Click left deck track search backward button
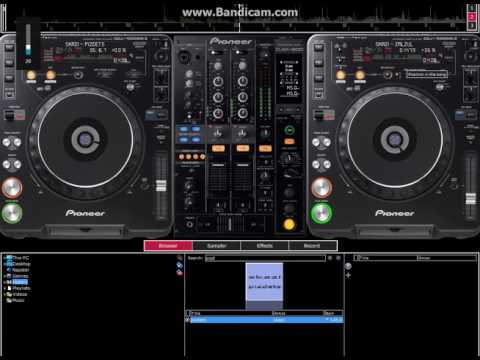Screen dimensions: 480x360 [x=7, y=143]
